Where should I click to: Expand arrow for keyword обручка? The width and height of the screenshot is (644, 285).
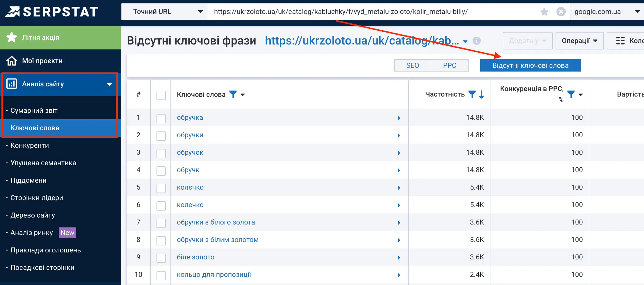coord(399,118)
